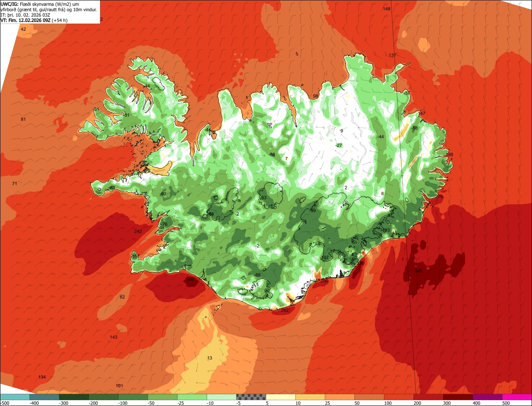
Task: Select the pale yellow 5 to 10 swatch
Action: (x=281, y=397)
